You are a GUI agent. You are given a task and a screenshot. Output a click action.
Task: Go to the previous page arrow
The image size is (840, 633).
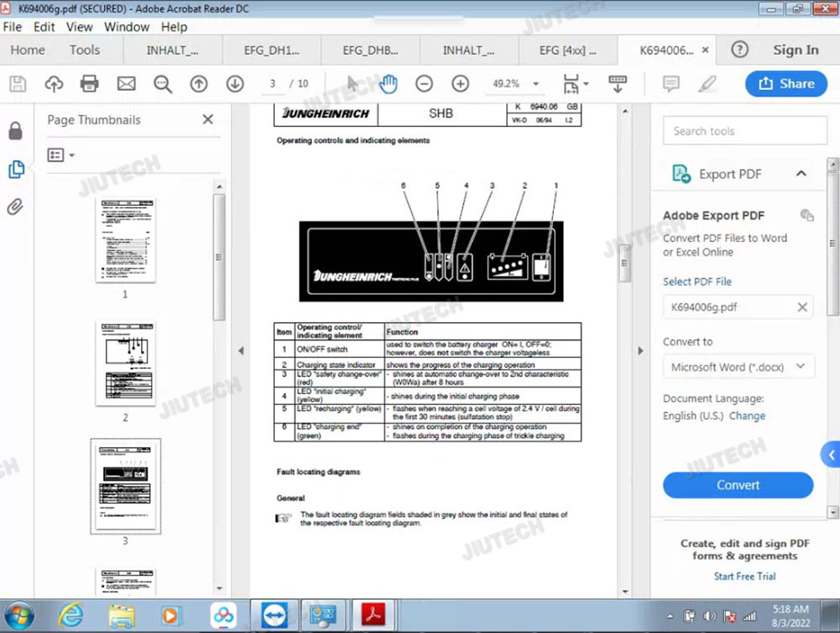tap(199, 84)
